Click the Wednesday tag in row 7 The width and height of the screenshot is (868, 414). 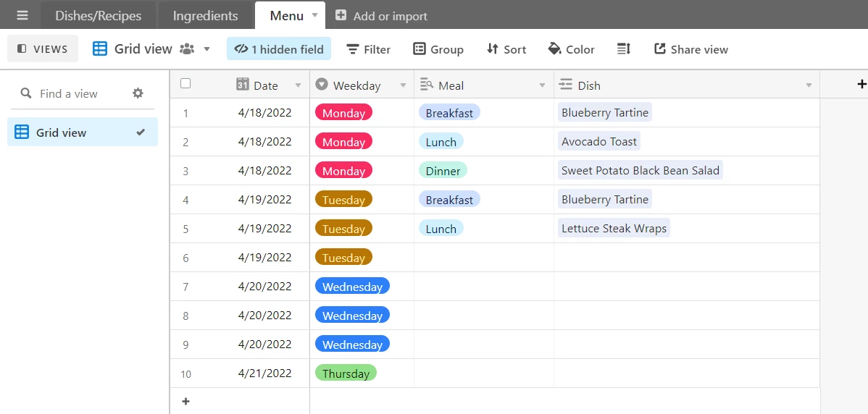[x=353, y=287]
